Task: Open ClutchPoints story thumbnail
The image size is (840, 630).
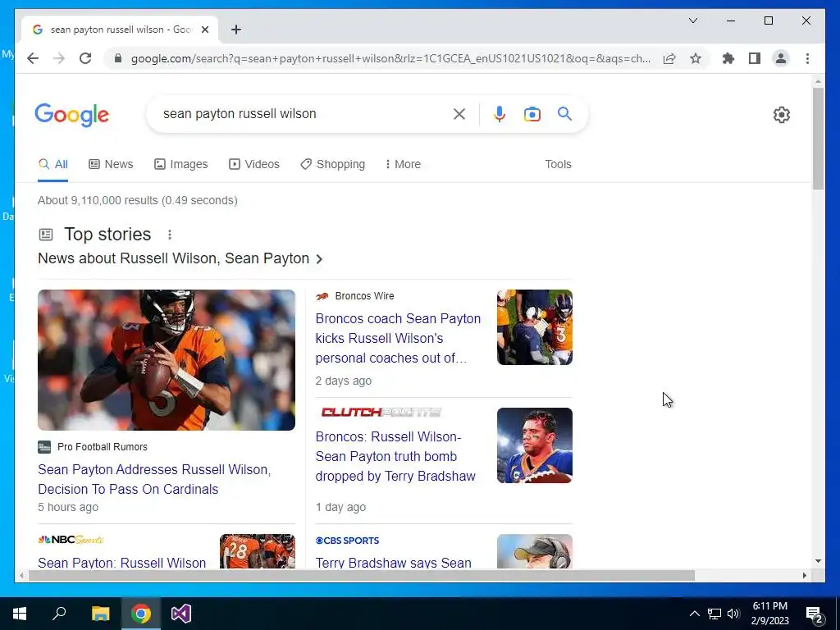Action: (x=535, y=445)
